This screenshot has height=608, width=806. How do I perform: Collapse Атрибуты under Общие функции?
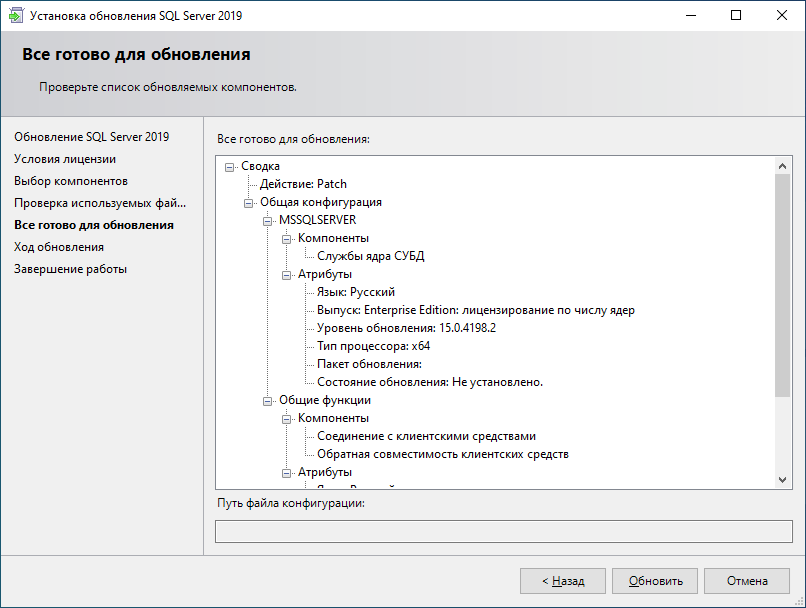286,473
